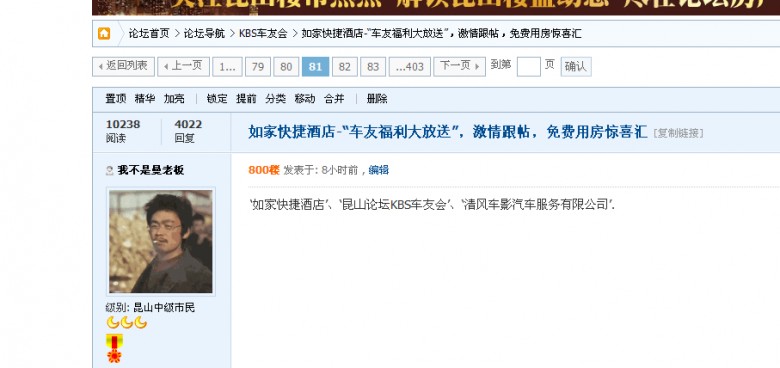Click 复制链接 next to thread title
The image size is (780, 368).
tap(679, 133)
